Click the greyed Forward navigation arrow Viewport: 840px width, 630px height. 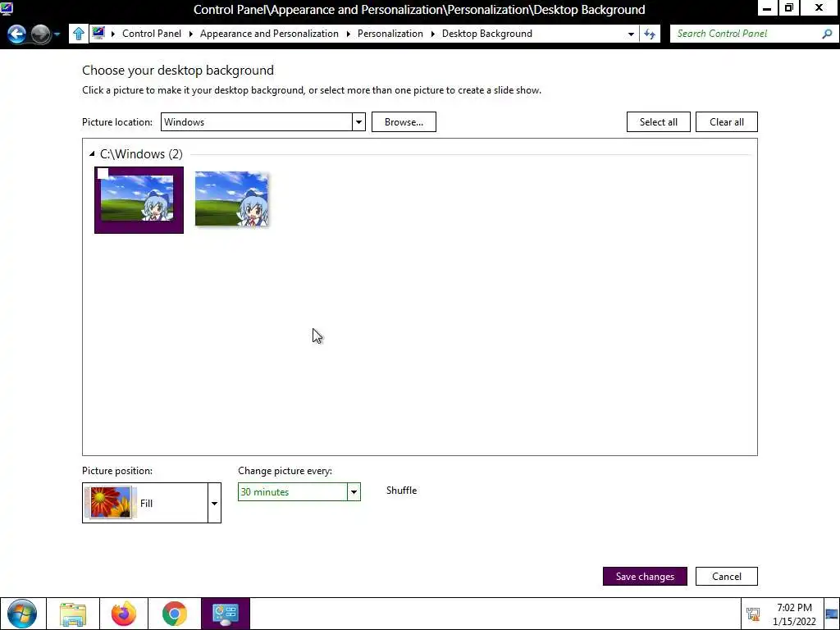tap(41, 34)
